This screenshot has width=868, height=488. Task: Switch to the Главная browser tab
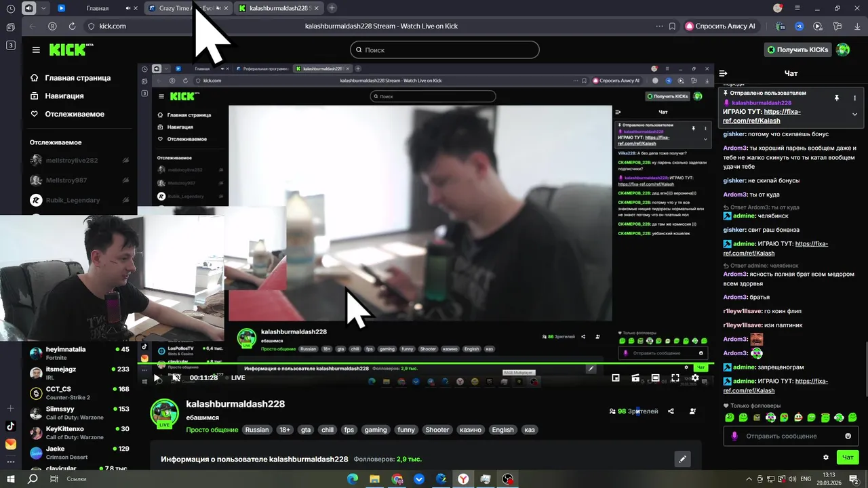97,8
